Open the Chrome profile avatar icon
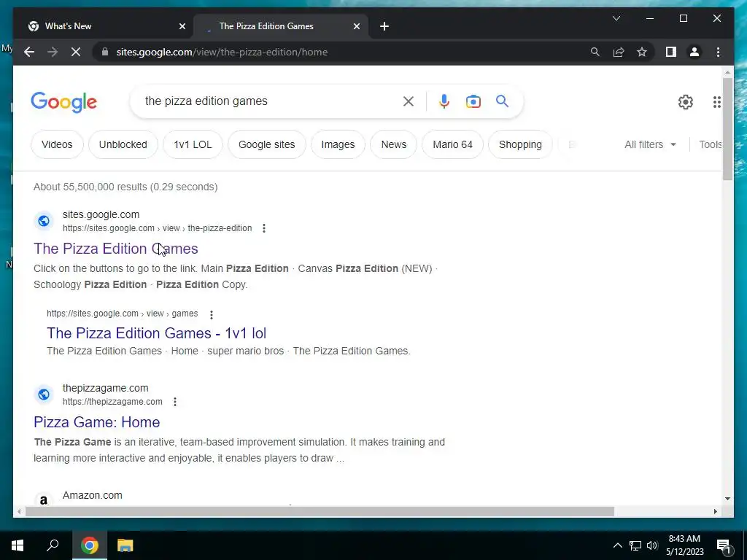 point(694,52)
